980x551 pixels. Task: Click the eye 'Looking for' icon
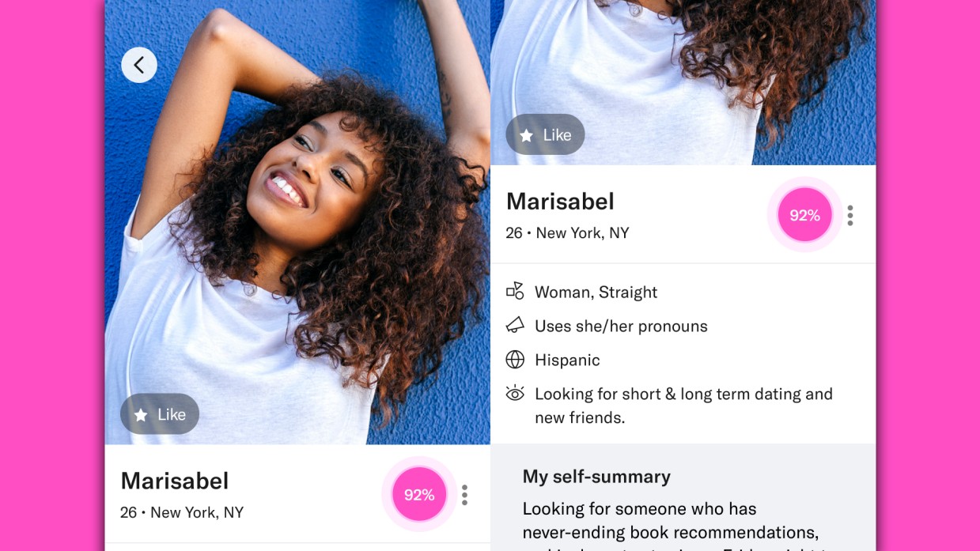pos(515,393)
